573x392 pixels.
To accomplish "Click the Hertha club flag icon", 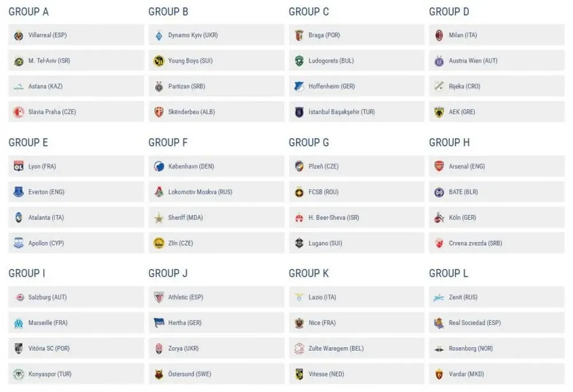I will [159, 323].
